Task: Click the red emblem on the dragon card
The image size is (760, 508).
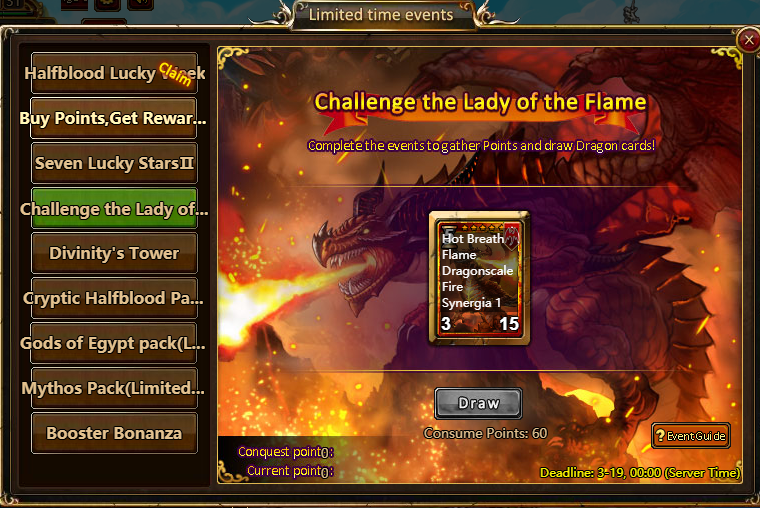Action: pos(512,236)
